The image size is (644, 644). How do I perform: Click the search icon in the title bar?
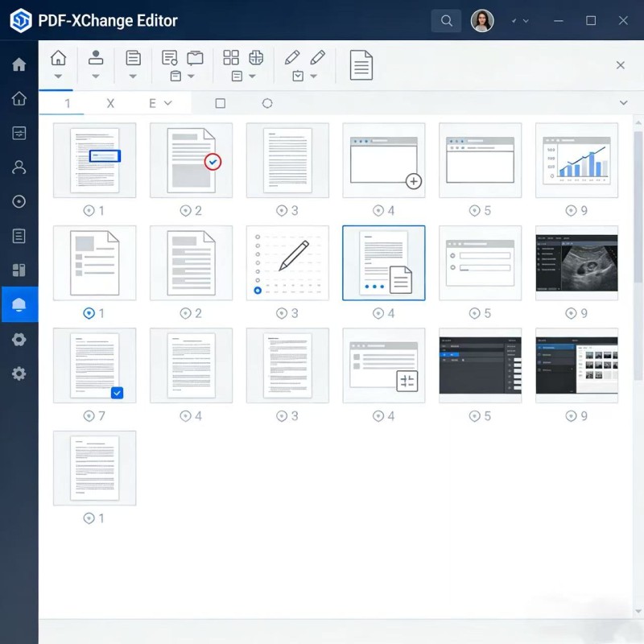tap(446, 20)
